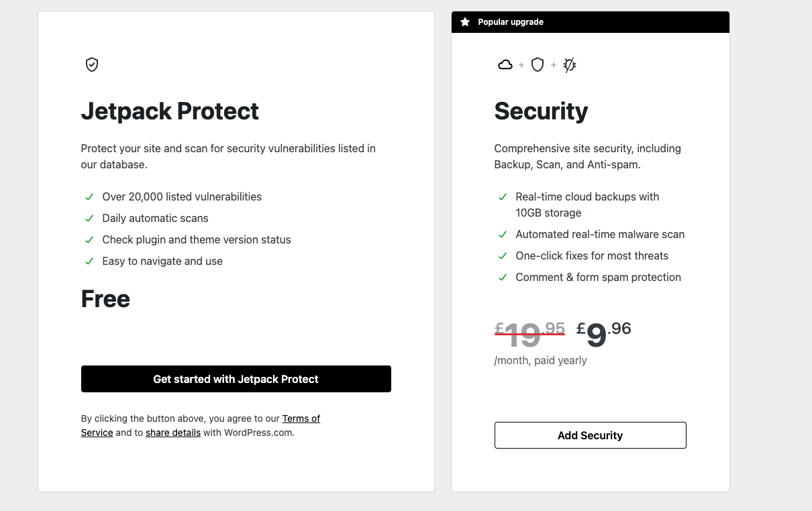Select the cloud Backup icon in Security card
Screen dimensions: 812x511
coord(505,64)
